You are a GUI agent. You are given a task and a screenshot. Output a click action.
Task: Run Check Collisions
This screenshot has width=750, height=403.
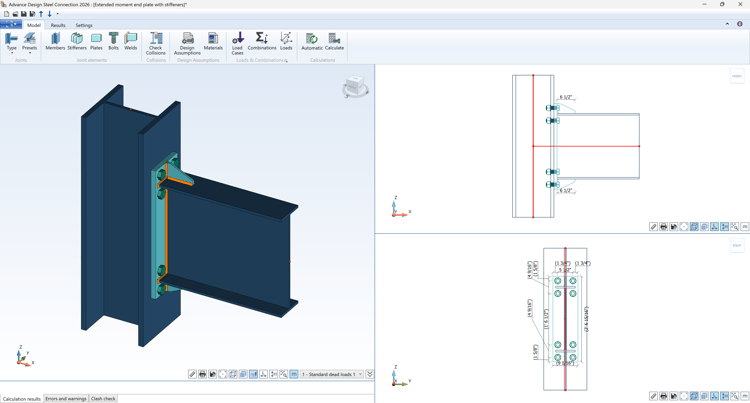coord(156,44)
